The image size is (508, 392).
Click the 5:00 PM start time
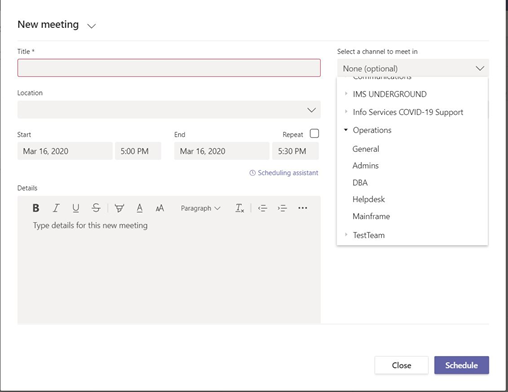coord(138,151)
